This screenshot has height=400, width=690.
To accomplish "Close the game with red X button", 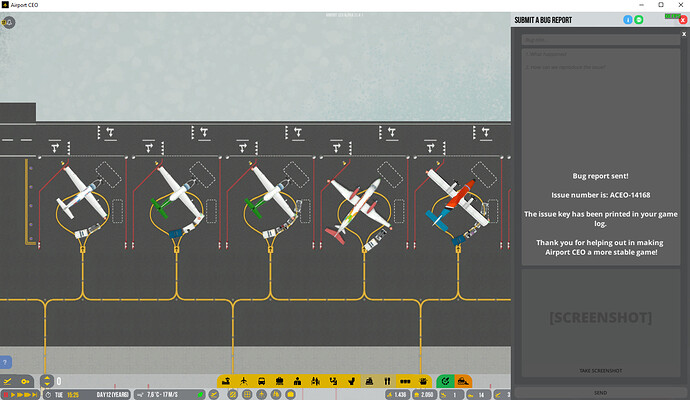I will click(x=683, y=20).
